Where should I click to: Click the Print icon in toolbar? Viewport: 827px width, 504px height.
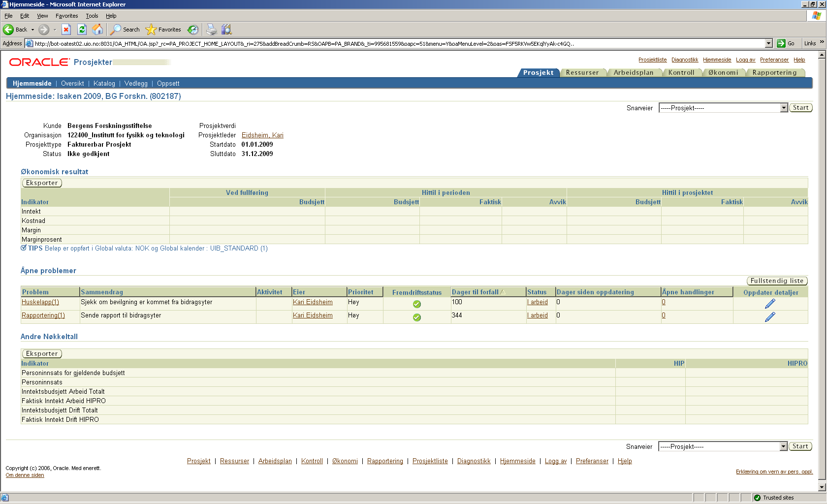click(x=212, y=30)
